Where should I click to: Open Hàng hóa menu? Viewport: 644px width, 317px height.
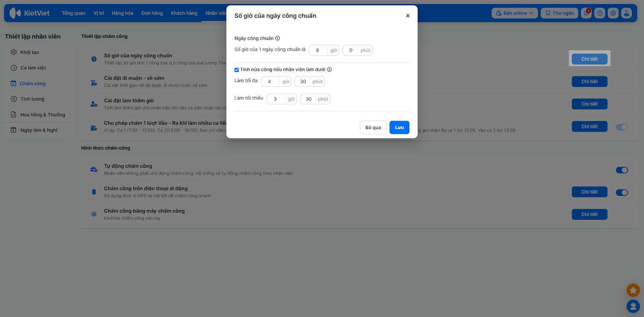coord(122,13)
